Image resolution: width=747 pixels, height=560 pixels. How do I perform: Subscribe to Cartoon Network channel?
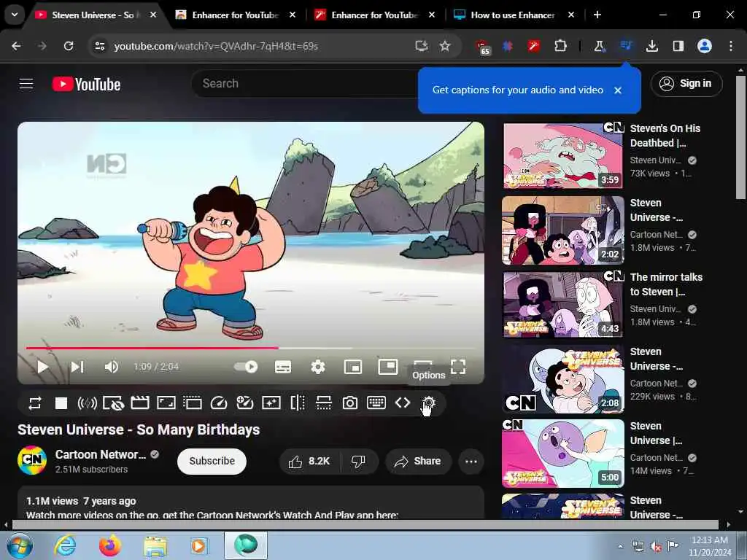tap(212, 462)
